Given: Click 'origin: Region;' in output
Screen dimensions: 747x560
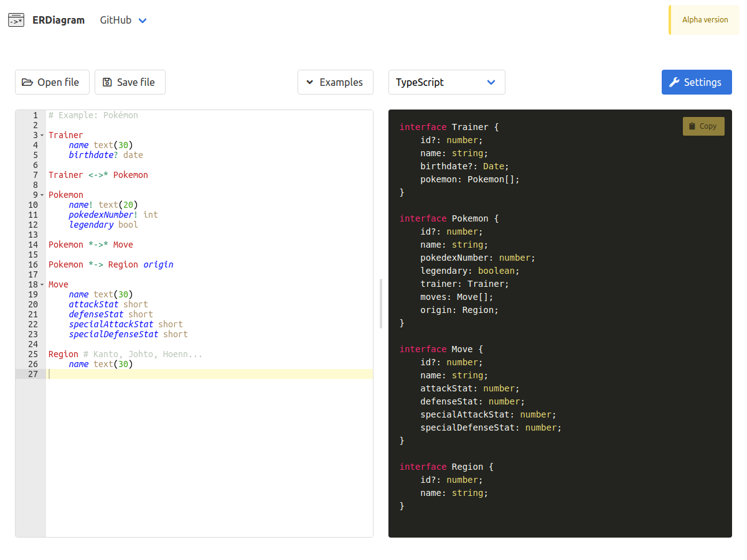Looking at the screenshot, I should 459,310.
